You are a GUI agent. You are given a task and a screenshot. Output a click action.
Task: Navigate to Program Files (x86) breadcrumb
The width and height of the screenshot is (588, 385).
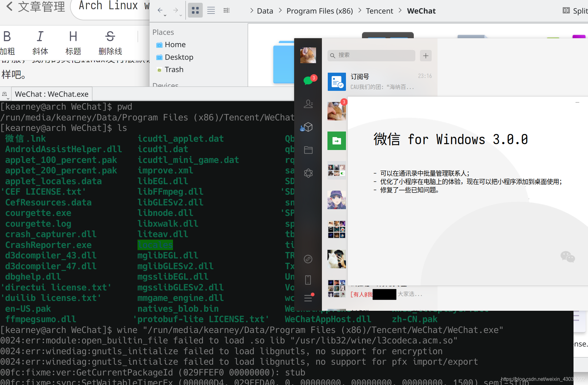click(319, 11)
